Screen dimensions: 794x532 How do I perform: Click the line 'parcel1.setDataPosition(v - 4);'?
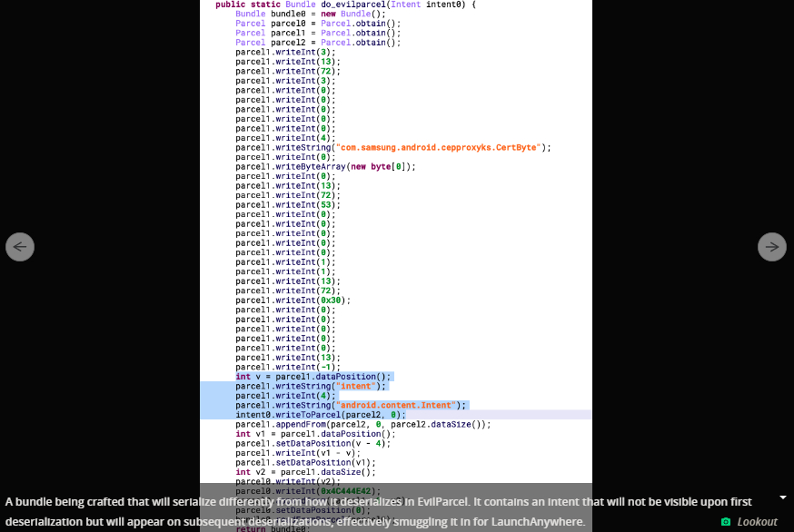click(313, 443)
